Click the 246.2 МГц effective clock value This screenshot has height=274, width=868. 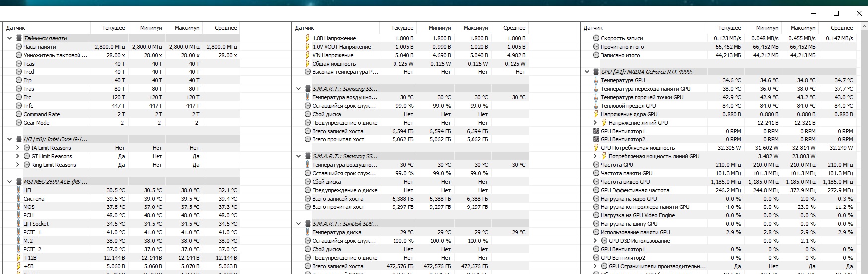click(x=728, y=190)
